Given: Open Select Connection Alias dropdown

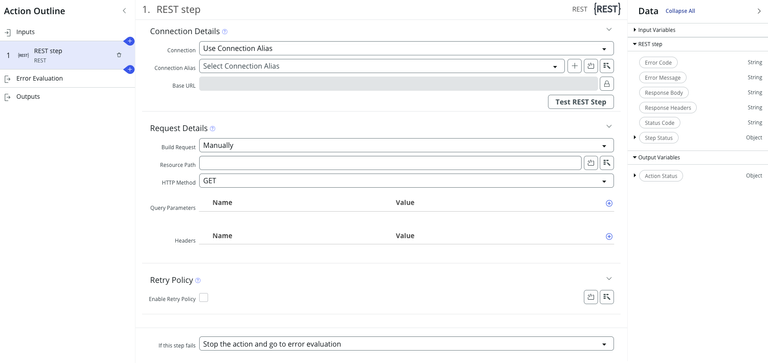Looking at the screenshot, I should [x=382, y=66].
